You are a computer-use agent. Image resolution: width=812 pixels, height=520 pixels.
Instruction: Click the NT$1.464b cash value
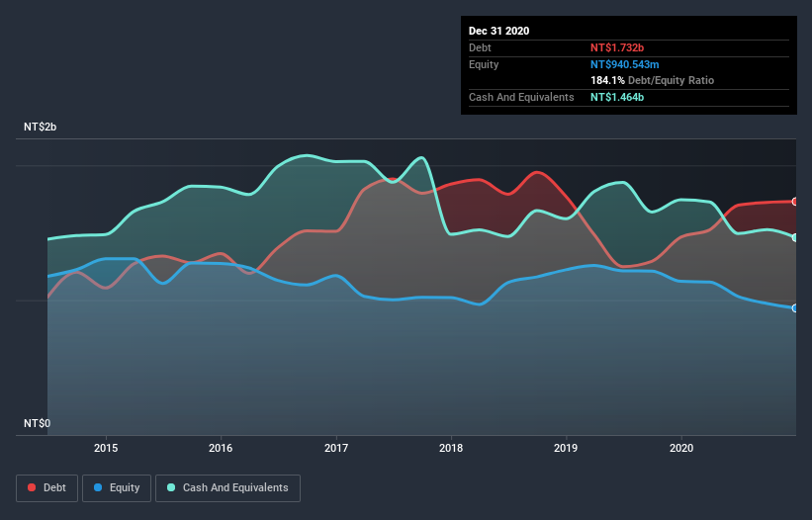click(x=617, y=97)
